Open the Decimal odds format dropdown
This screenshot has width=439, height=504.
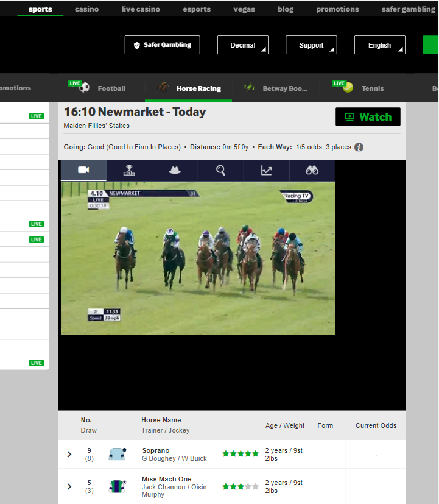[243, 45]
